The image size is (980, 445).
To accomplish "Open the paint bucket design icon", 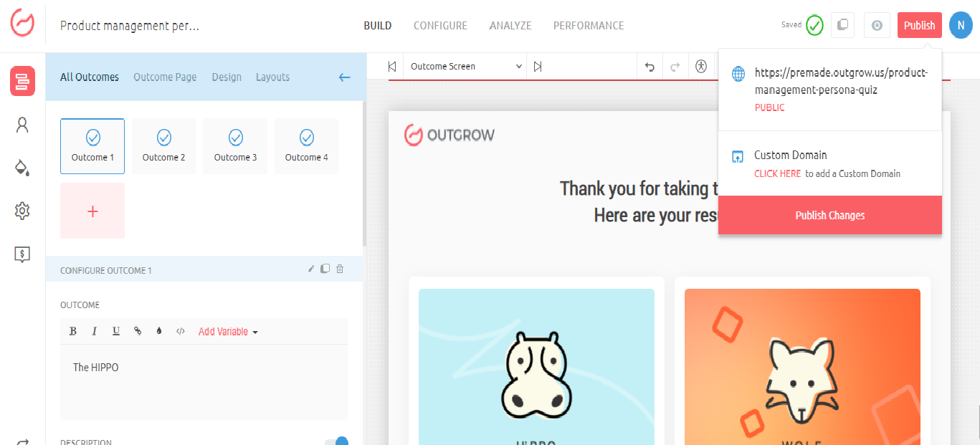I will click(22, 168).
